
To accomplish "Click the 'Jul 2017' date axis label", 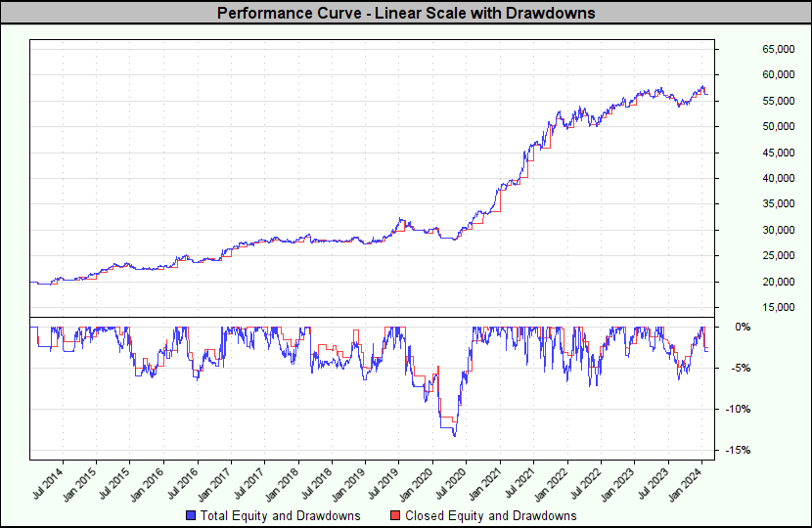I will point(249,483).
